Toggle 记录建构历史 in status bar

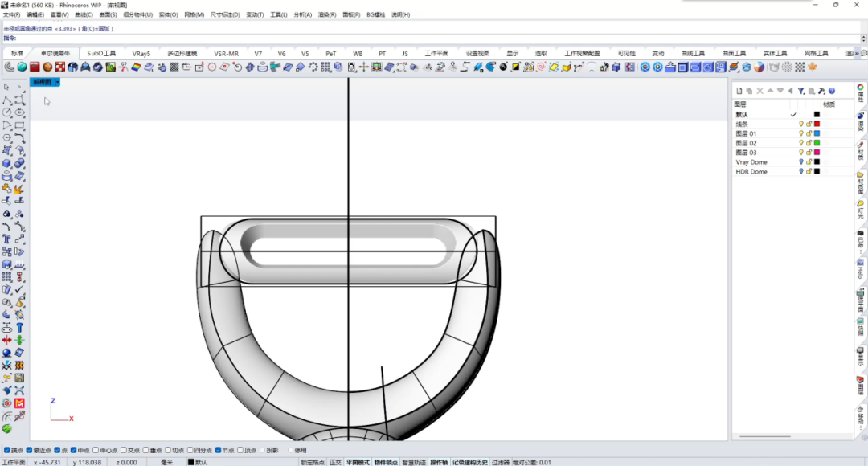click(470, 462)
